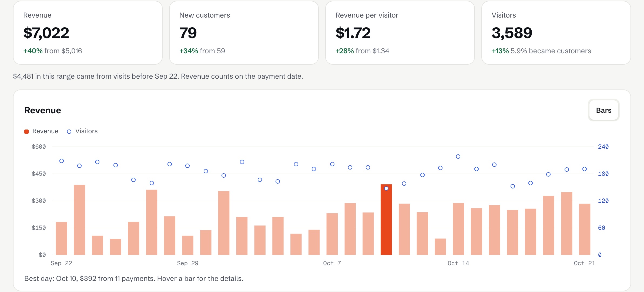Click the Oct 14 revenue bar
Viewport: 644px width, 292px height.
(x=458, y=229)
